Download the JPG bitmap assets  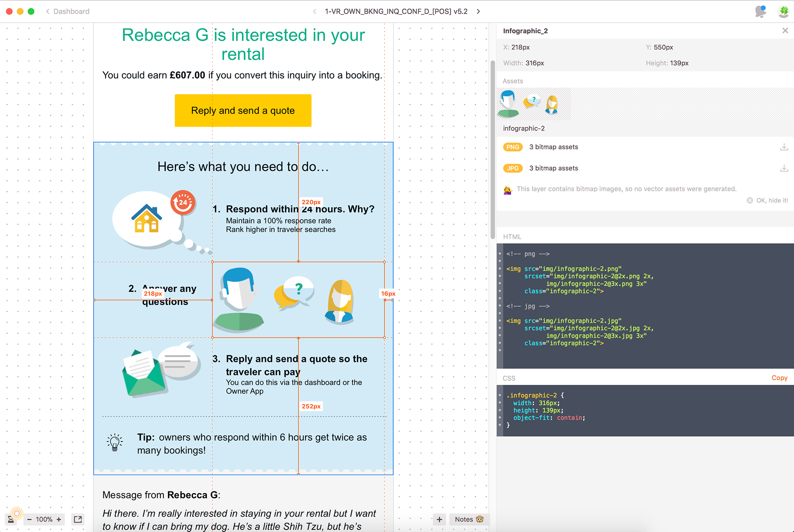tap(784, 168)
